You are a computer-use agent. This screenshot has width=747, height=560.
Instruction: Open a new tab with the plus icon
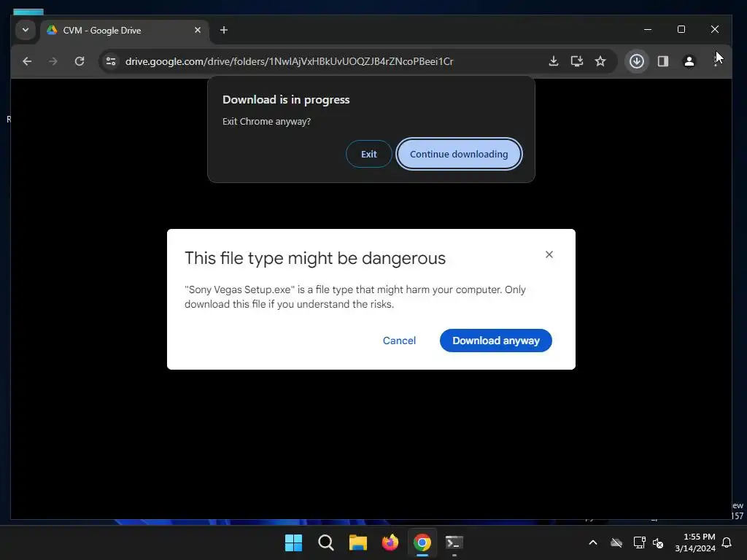pos(223,30)
